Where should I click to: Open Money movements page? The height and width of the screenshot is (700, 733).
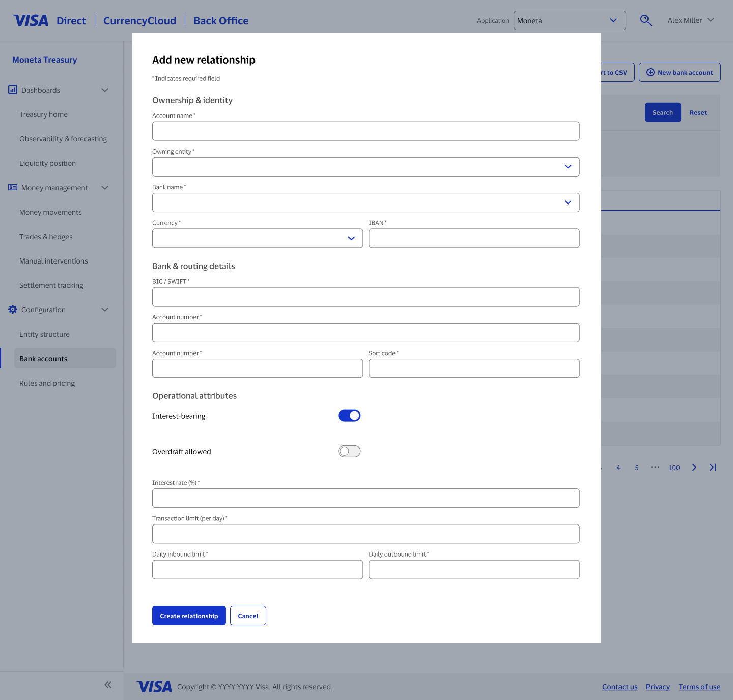[50, 212]
